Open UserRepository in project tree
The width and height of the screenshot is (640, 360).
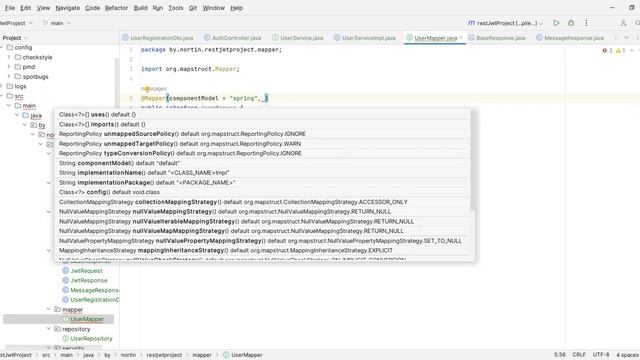[x=91, y=339]
